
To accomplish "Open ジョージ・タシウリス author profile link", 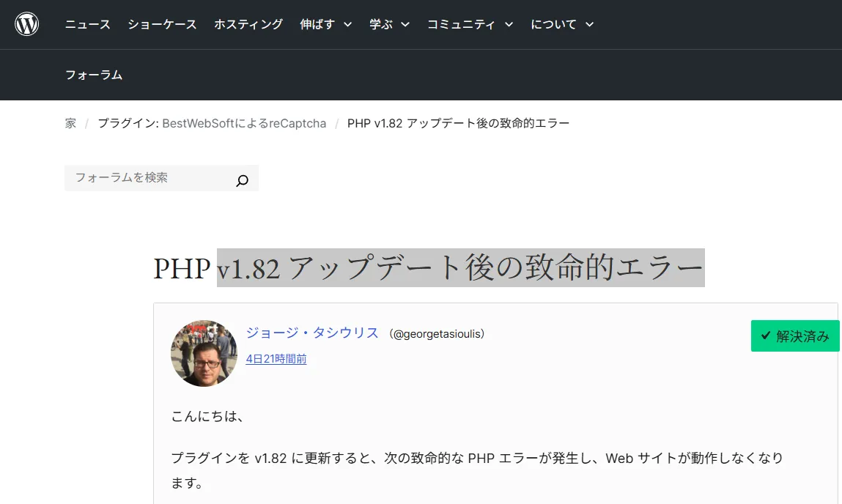I will tap(312, 333).
